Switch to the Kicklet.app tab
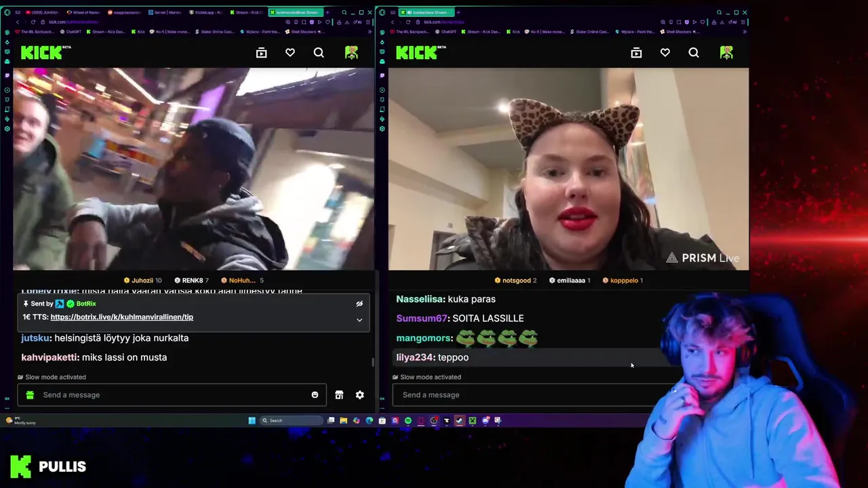 [207, 12]
